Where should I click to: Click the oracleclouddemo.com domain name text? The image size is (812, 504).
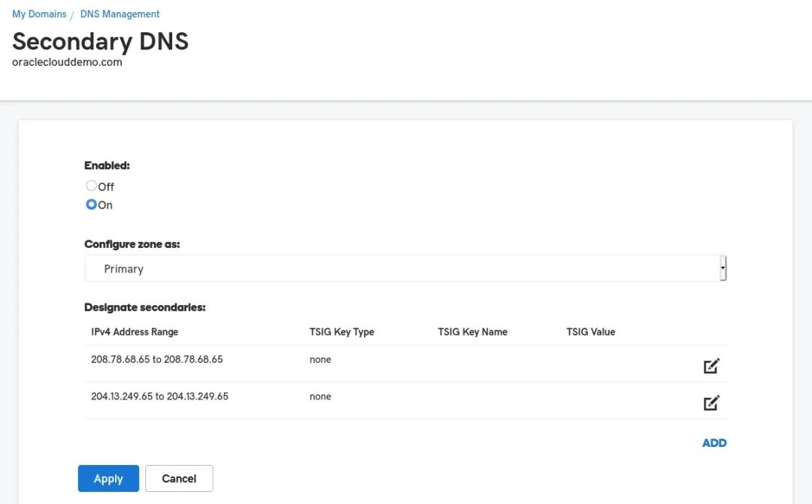(67, 62)
